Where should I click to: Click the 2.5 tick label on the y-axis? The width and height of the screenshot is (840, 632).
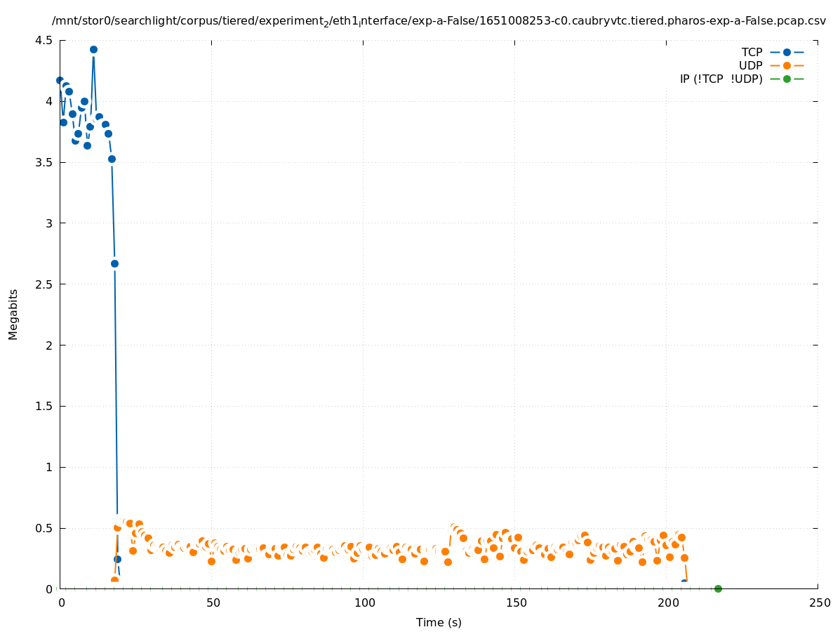click(44, 284)
